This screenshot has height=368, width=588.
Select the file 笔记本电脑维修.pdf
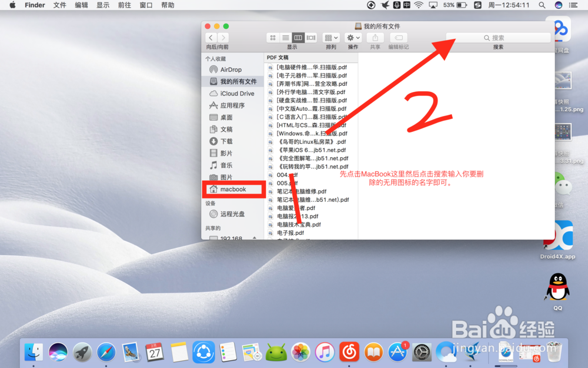tap(311, 191)
